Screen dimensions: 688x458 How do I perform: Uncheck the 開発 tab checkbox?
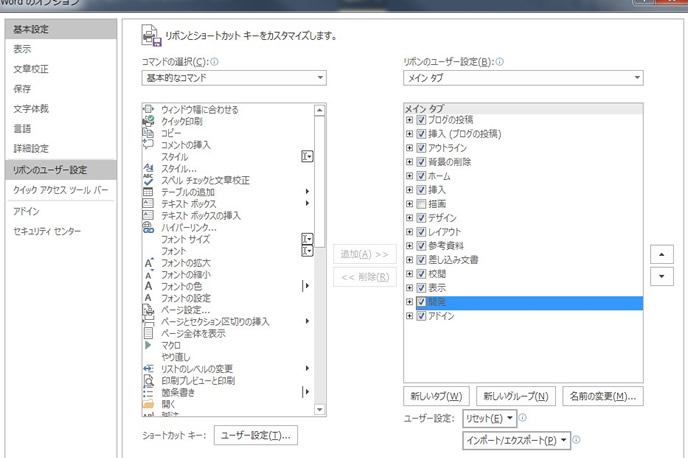(x=421, y=302)
